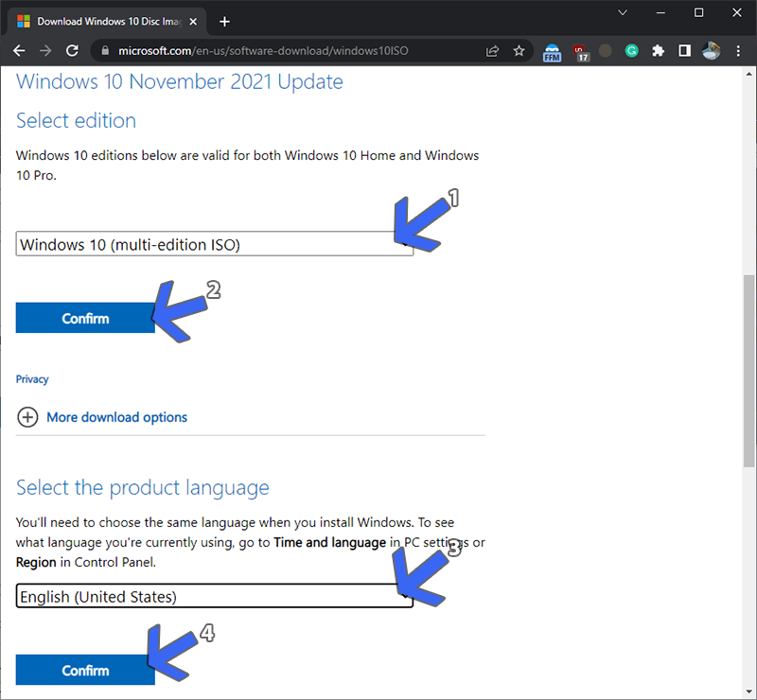The width and height of the screenshot is (757, 700).
Task: Open the Grammarly extension
Action: [x=631, y=52]
